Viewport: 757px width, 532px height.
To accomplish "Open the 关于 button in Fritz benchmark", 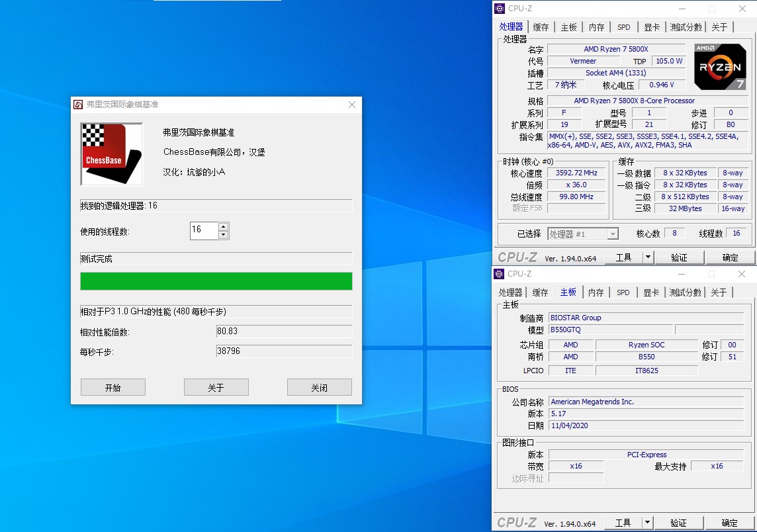I will [x=216, y=387].
